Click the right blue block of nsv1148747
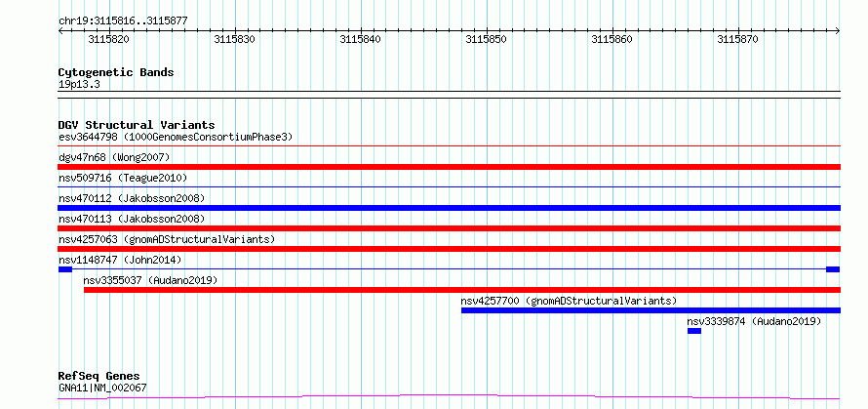868x409 pixels. (833, 269)
